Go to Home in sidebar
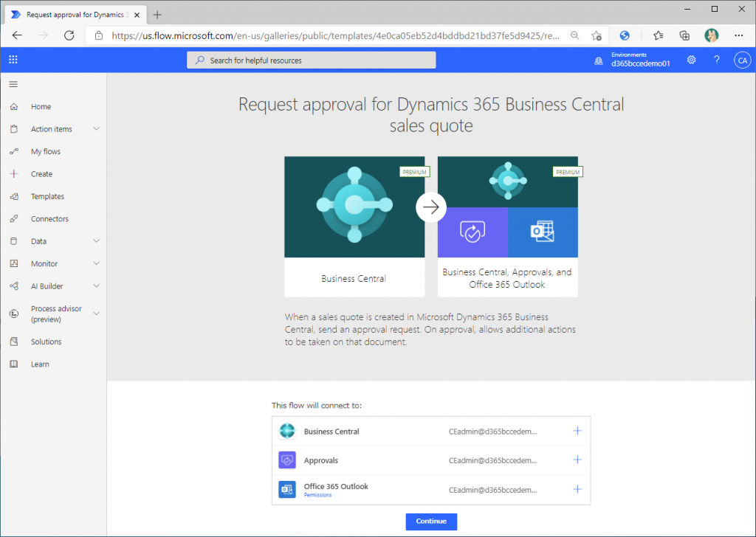The image size is (756, 537). click(41, 106)
